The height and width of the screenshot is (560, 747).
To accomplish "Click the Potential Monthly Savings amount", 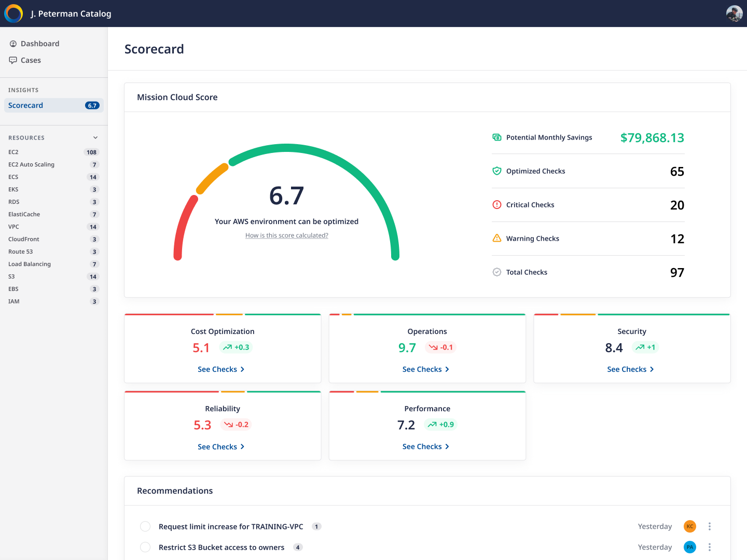I will click(652, 138).
